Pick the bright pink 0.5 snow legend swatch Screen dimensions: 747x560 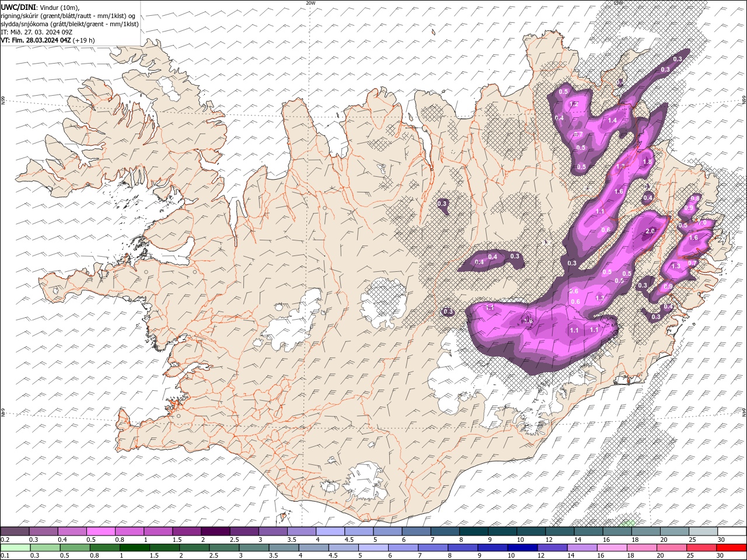(x=101, y=531)
